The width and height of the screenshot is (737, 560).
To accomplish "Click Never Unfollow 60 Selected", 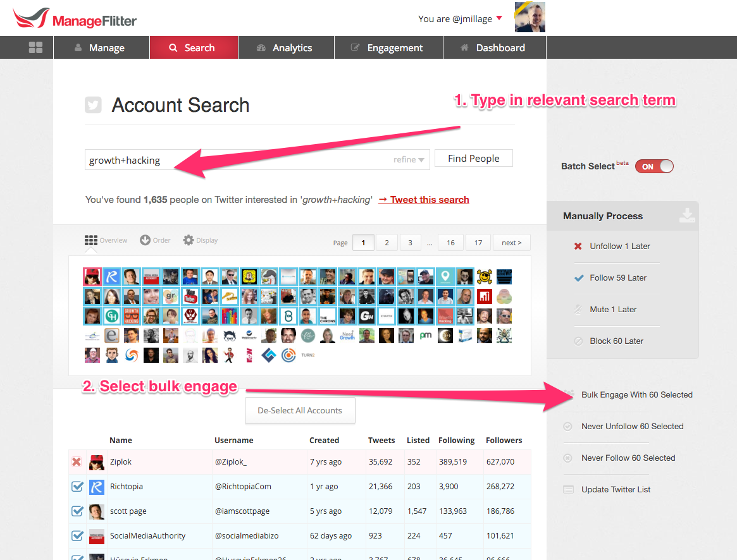I will 632,427.
